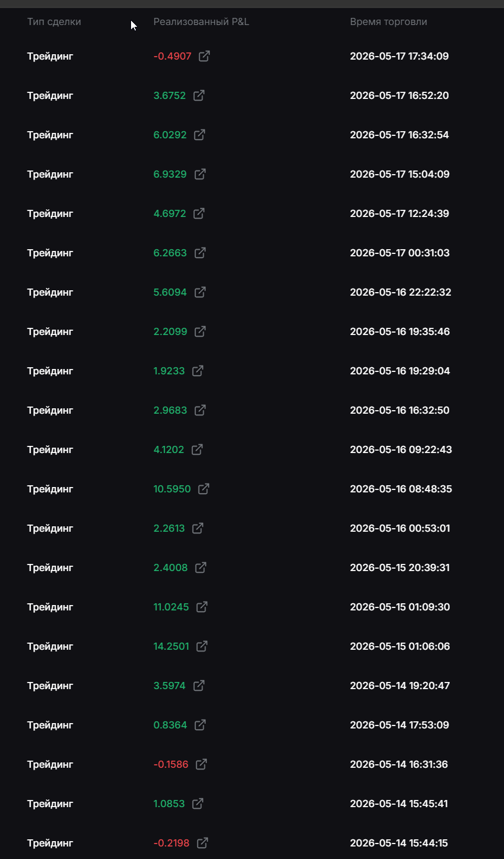Click timestamp 2026-05-14 15:45:41
Viewport: 504px width, 859px height.
399,804
